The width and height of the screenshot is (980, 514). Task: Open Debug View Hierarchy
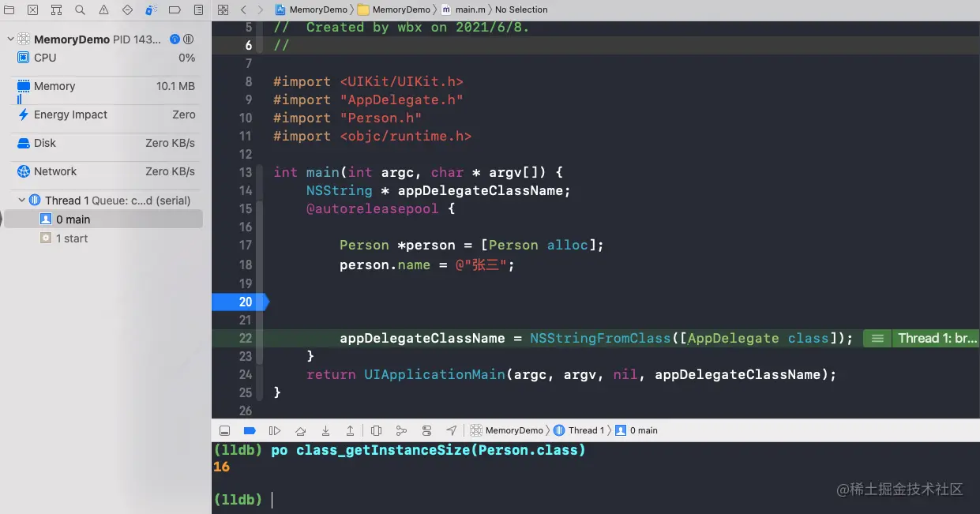tap(377, 430)
